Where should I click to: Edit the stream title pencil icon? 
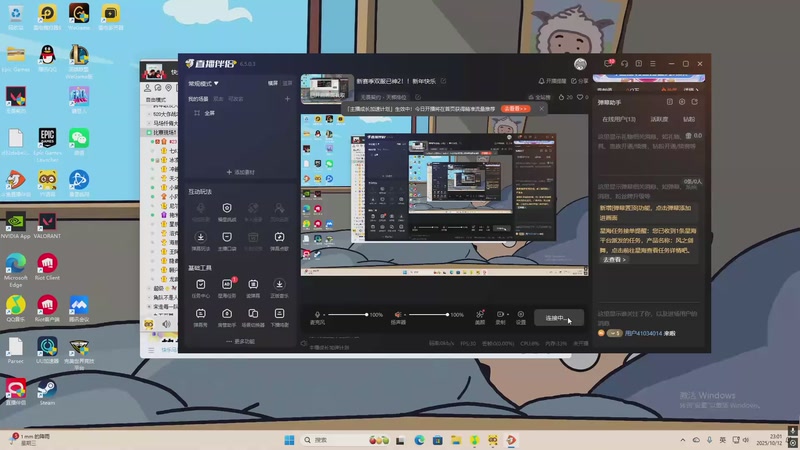(443, 81)
